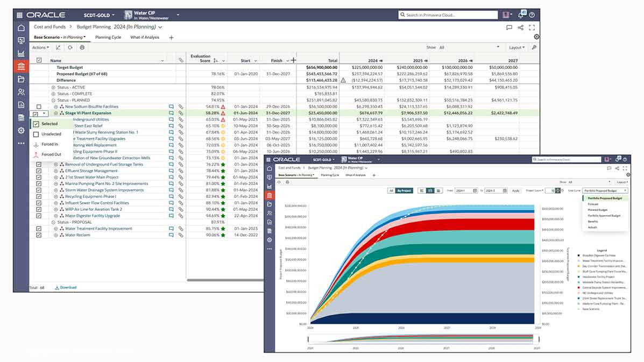Viewport: 644px width, 362px height.
Task: Open the Actions dropdown
Action: [x=40, y=47]
